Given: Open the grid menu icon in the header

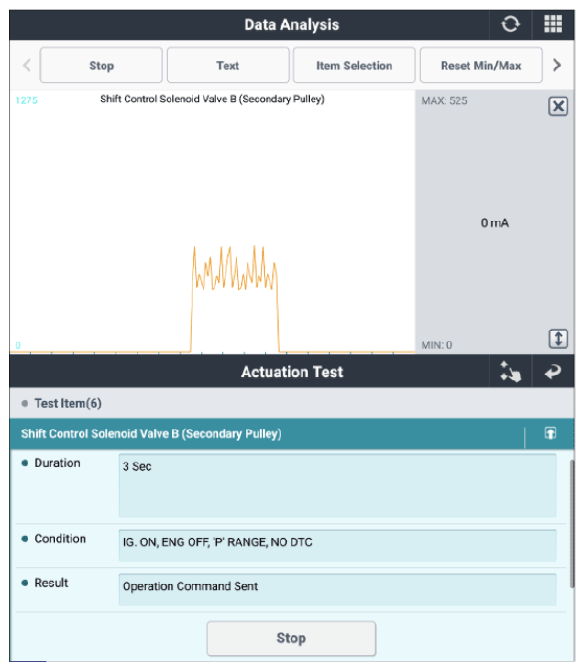Looking at the screenshot, I should coord(553,24).
